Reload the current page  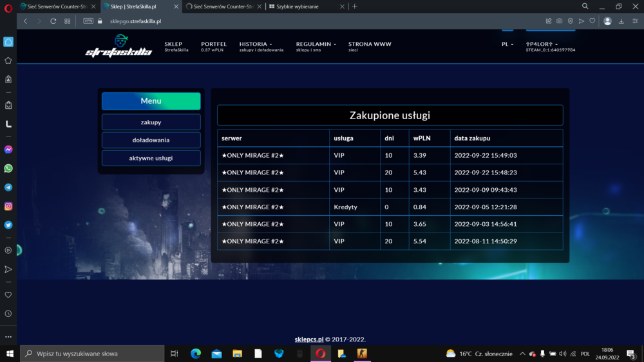(x=53, y=21)
